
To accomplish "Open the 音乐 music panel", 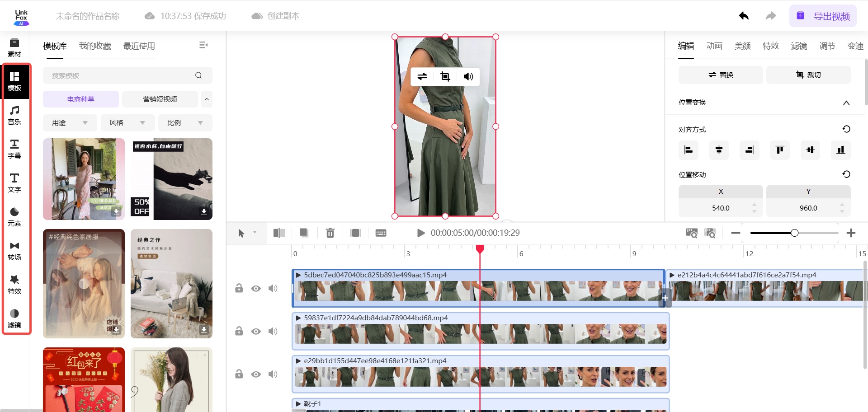I will coord(14,115).
